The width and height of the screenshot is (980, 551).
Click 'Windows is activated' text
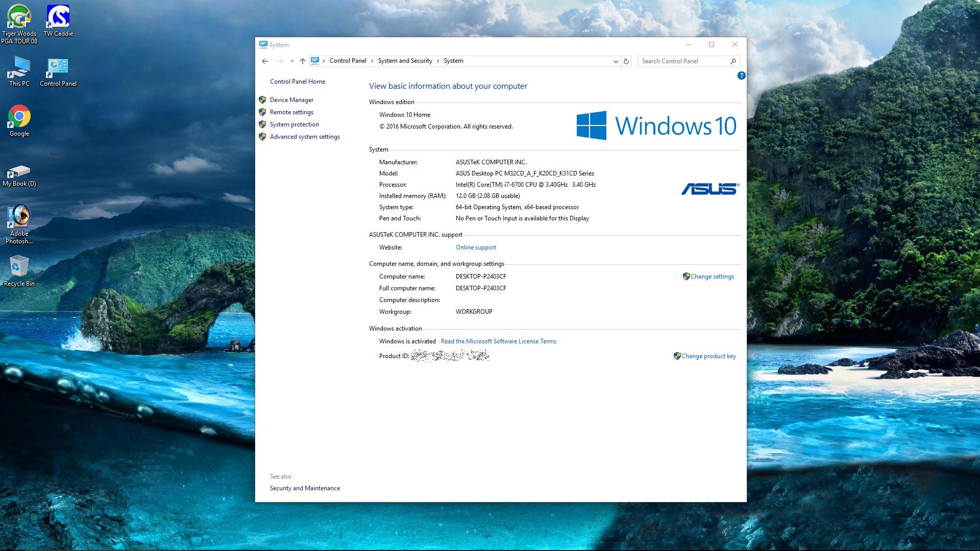[407, 341]
